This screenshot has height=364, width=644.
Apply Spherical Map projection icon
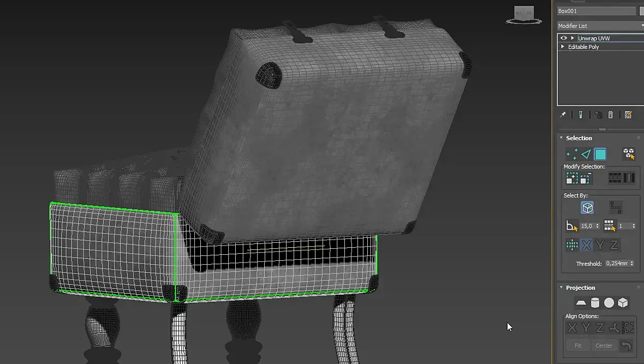pyautogui.click(x=609, y=303)
